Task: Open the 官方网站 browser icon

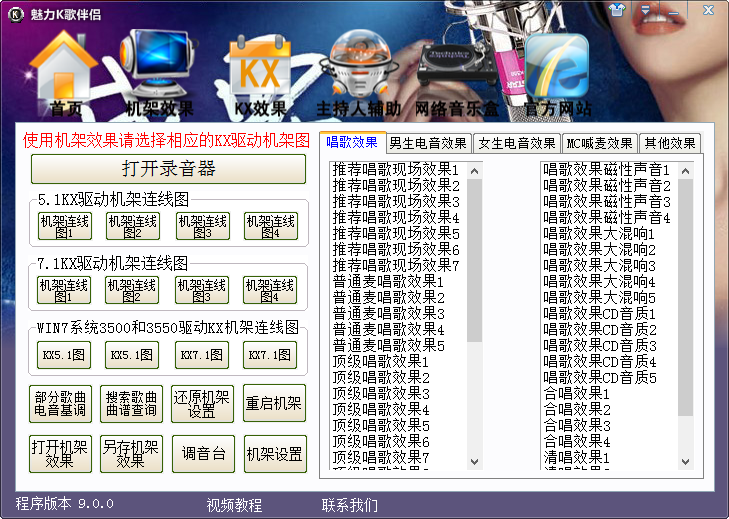Action: tap(557, 74)
